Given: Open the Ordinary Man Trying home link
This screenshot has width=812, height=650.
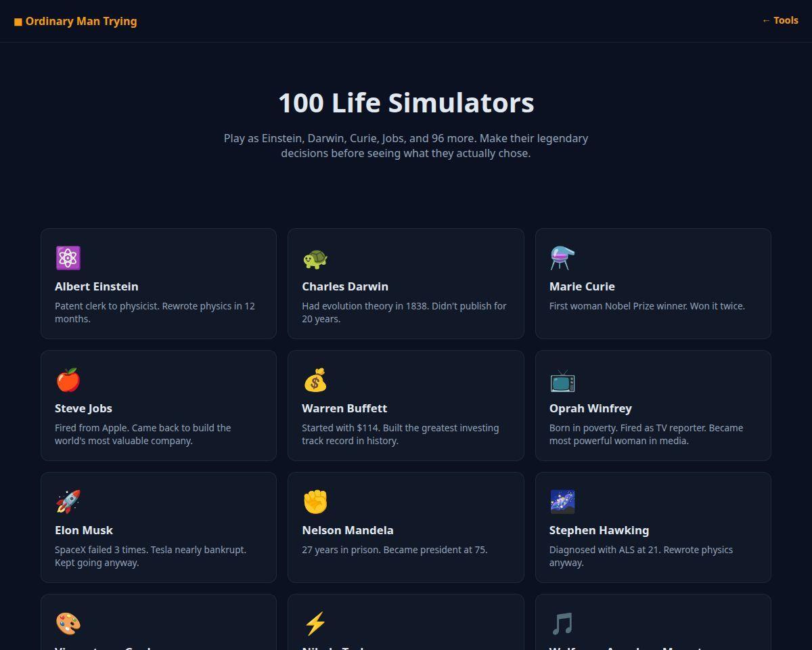Looking at the screenshot, I should click(x=76, y=21).
